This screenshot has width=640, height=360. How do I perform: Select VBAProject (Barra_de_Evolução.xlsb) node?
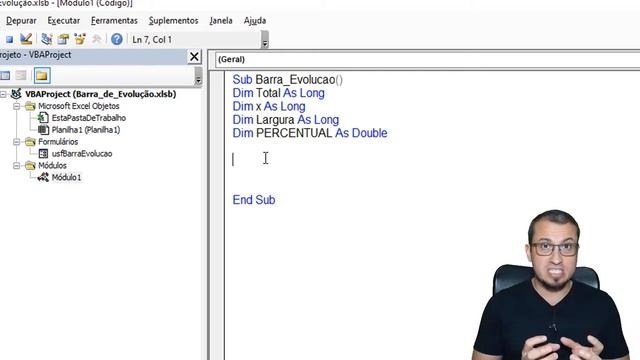pyautogui.click(x=100, y=94)
